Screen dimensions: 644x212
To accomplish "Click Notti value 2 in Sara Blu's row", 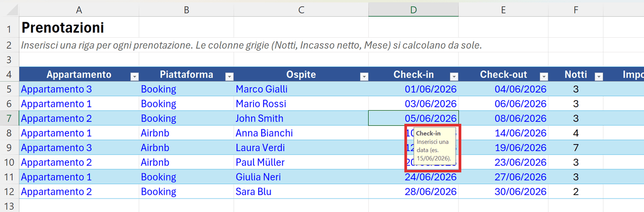I will [x=576, y=191].
